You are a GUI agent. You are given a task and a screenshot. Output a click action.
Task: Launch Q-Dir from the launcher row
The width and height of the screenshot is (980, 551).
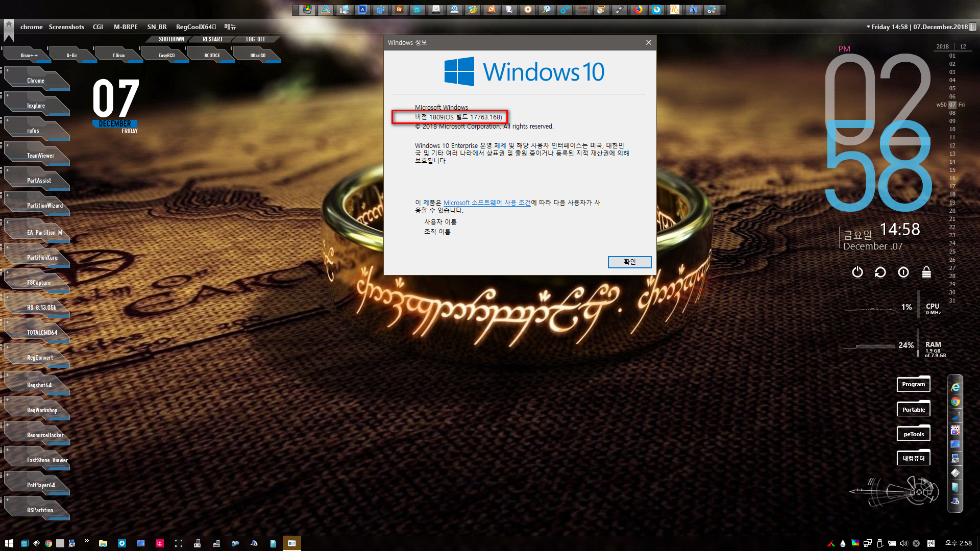click(x=72, y=55)
